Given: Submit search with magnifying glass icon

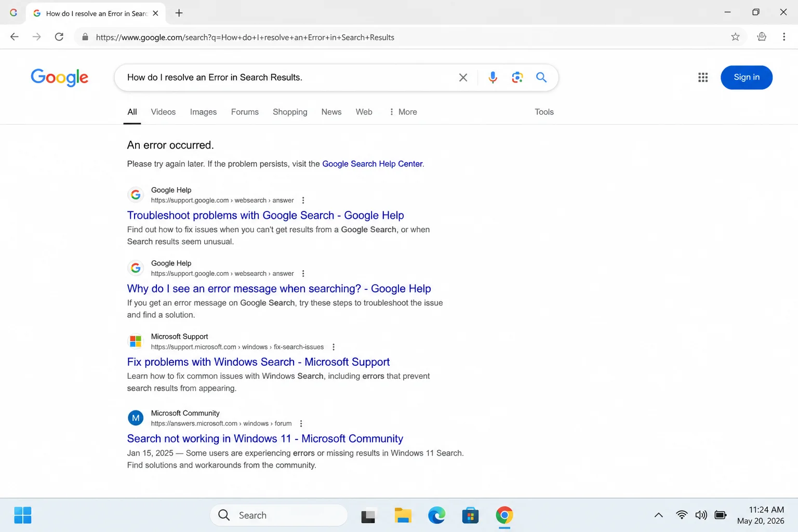Looking at the screenshot, I should pos(541,77).
